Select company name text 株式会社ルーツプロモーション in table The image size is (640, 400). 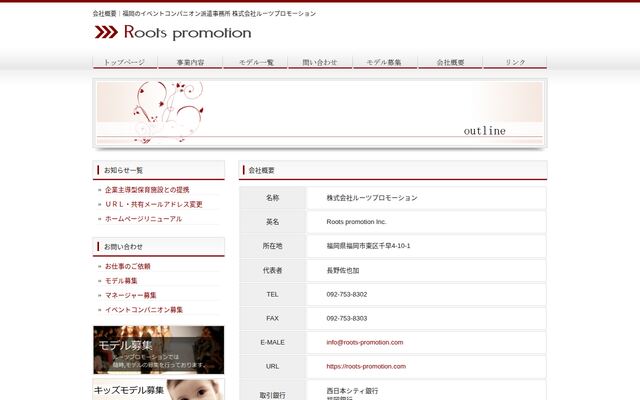[372, 198]
